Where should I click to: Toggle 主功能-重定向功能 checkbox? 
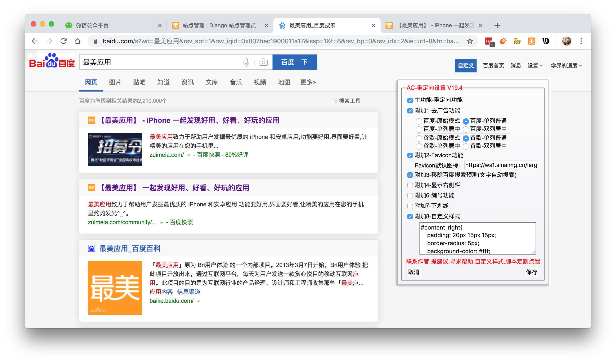[410, 100]
